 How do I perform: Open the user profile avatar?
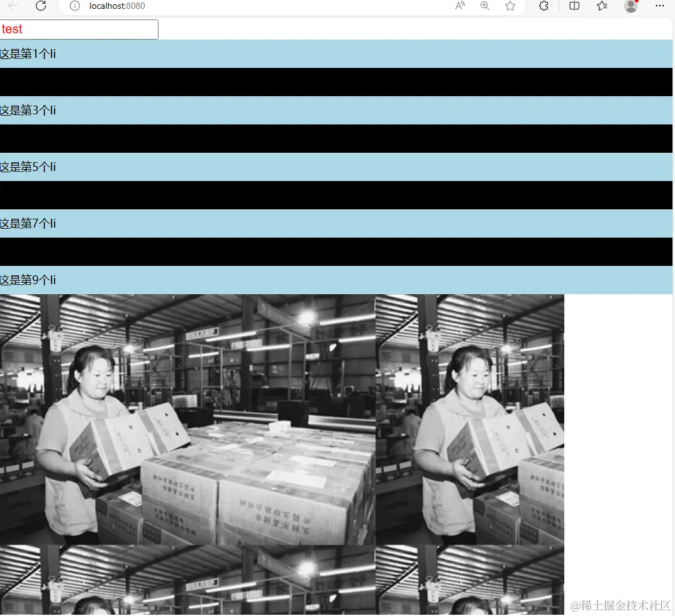631,6
